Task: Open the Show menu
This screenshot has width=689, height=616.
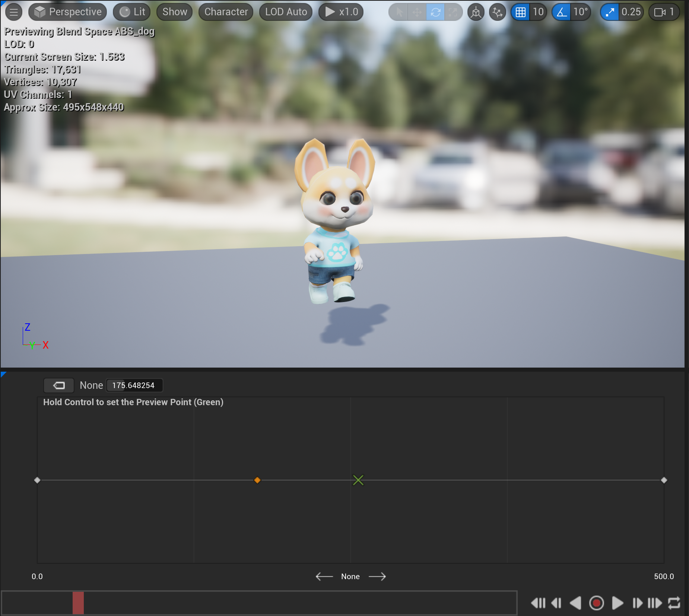Action: coord(174,12)
